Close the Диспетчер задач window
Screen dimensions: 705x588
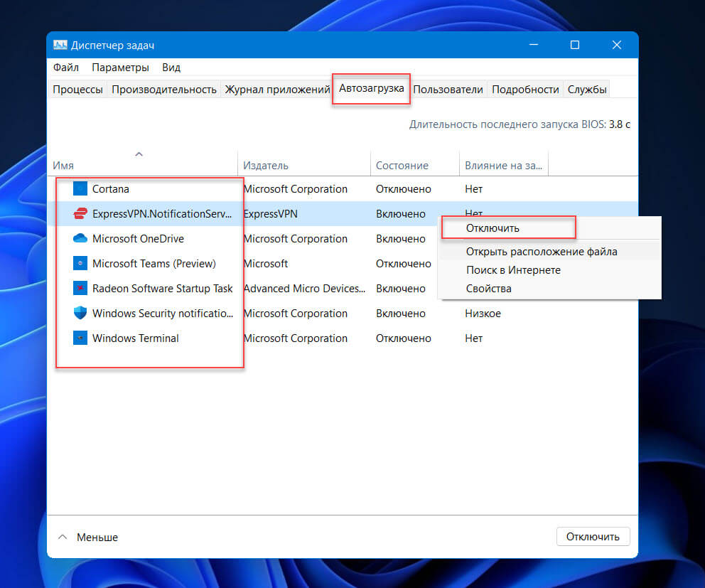[x=616, y=45]
